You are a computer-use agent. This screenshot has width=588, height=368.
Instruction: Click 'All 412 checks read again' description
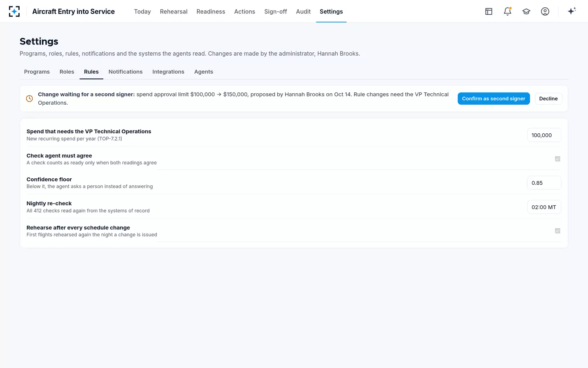pyautogui.click(x=88, y=211)
